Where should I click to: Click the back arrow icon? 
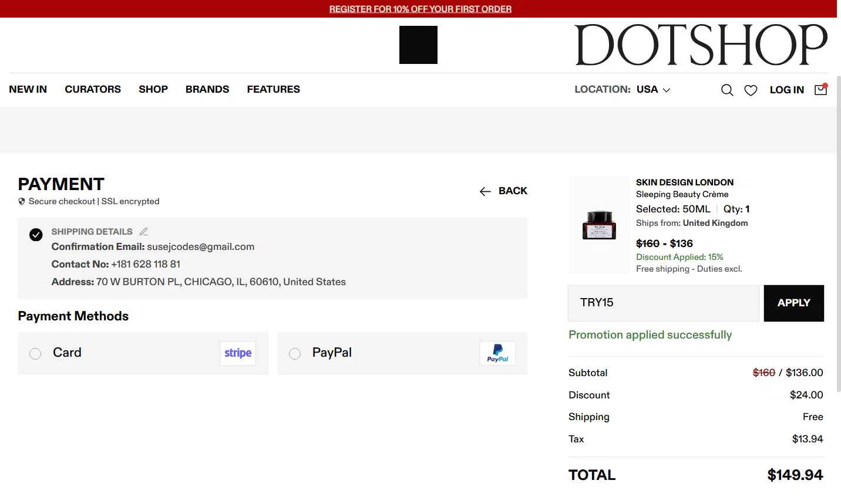[x=485, y=191]
